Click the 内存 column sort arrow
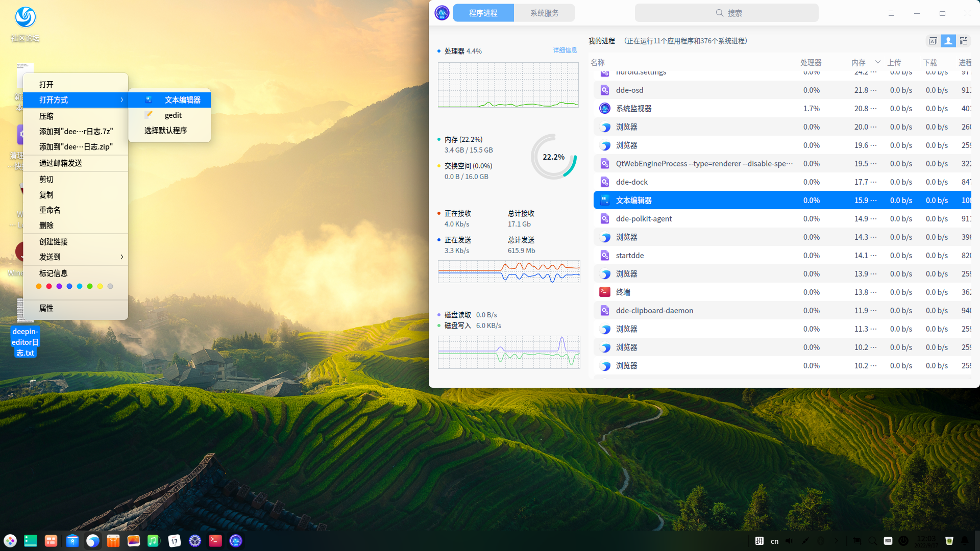Viewport: 980px width, 551px height. tap(877, 62)
